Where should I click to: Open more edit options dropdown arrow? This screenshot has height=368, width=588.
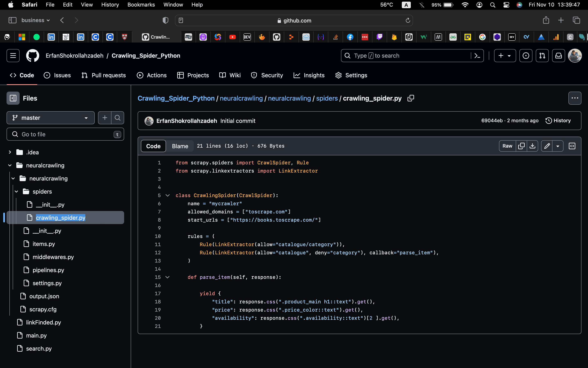click(x=558, y=146)
